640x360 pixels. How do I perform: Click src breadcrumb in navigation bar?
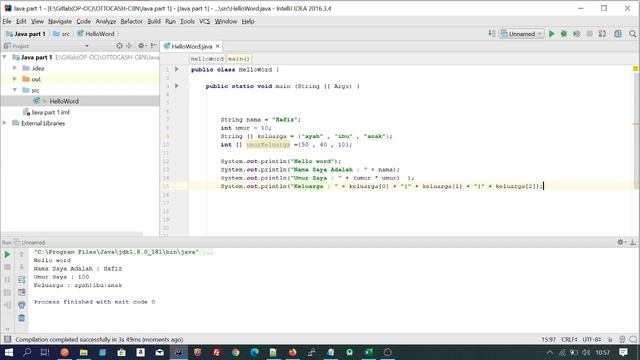click(x=61, y=34)
